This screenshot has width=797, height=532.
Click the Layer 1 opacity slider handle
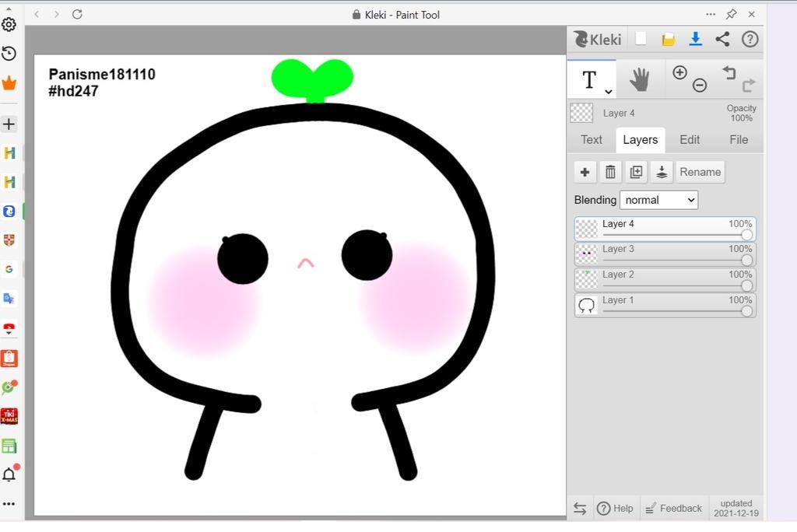coord(746,311)
